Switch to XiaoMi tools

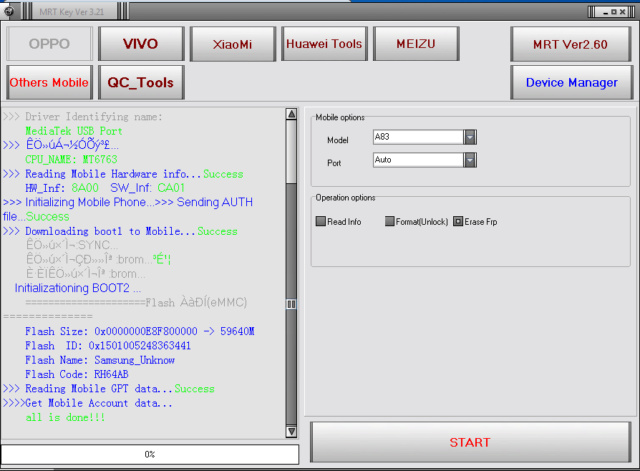pos(233,44)
